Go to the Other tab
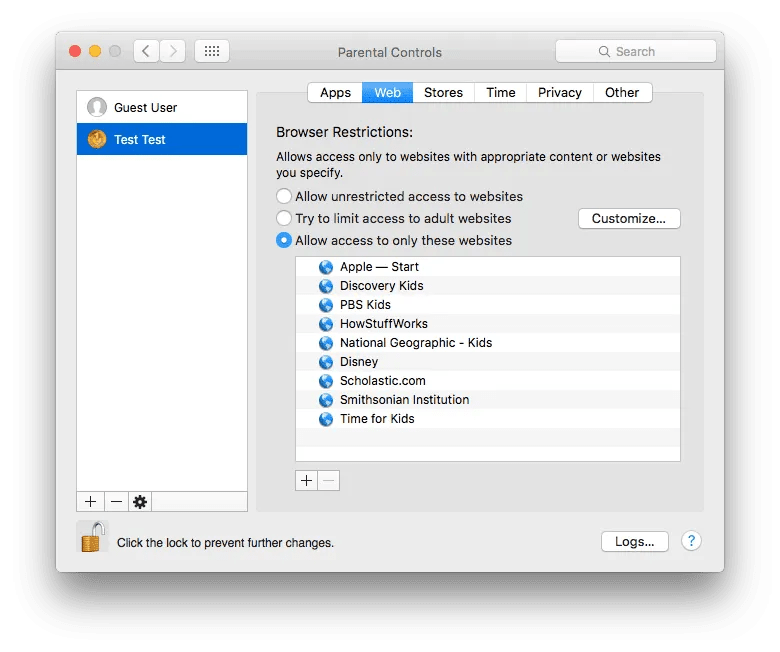Viewport: 780px width, 652px height. tap(622, 93)
